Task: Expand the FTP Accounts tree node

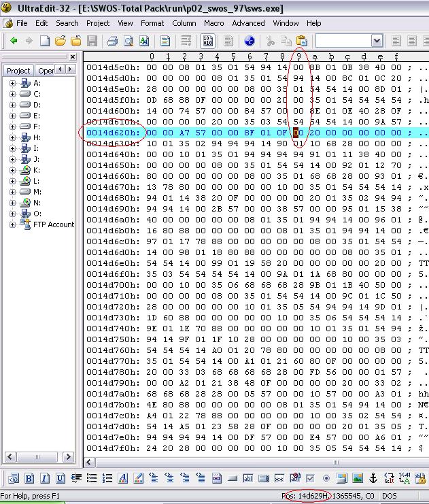Action: (13, 224)
